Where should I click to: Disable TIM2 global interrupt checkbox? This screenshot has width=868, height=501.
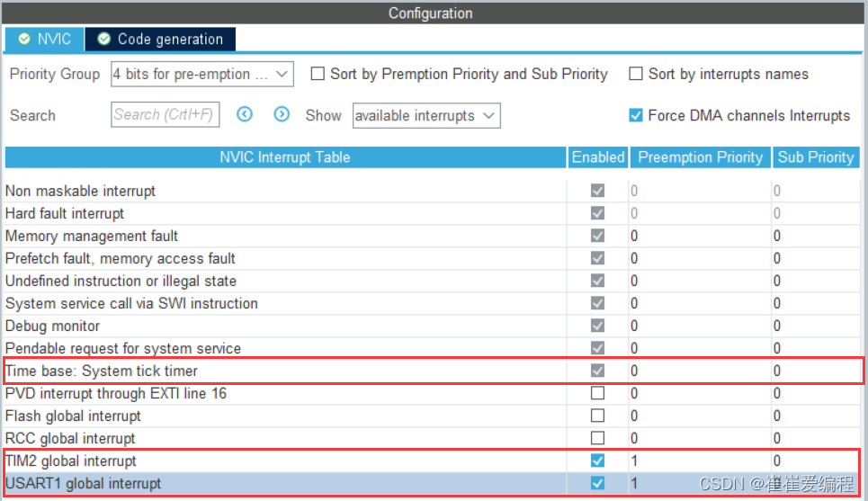597,461
